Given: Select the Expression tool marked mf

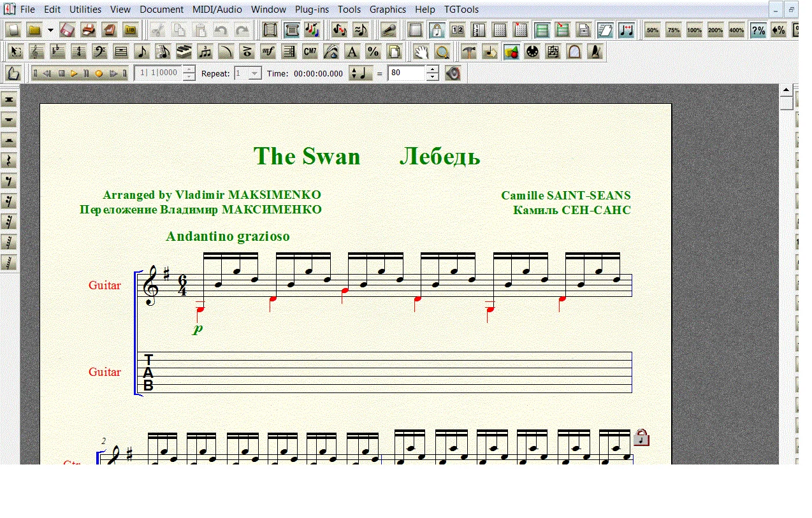Looking at the screenshot, I should coord(268,52).
